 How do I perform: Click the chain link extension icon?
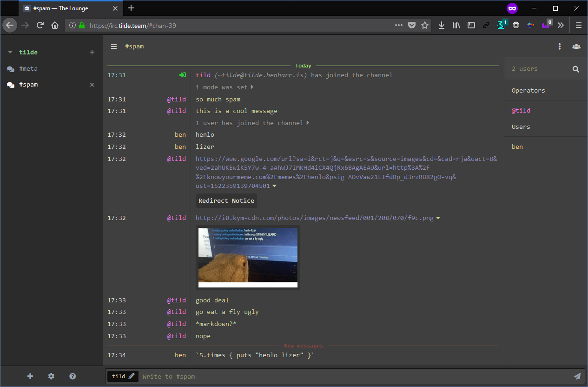pos(486,26)
